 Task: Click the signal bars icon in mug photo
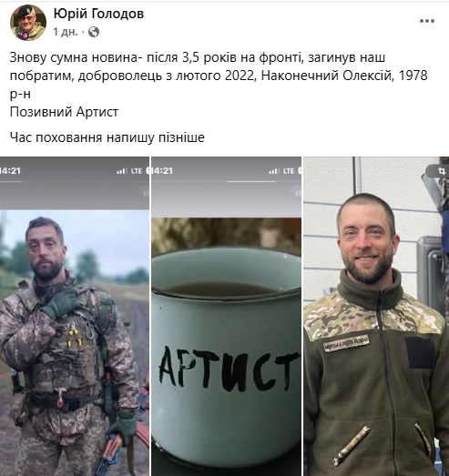(x=274, y=171)
